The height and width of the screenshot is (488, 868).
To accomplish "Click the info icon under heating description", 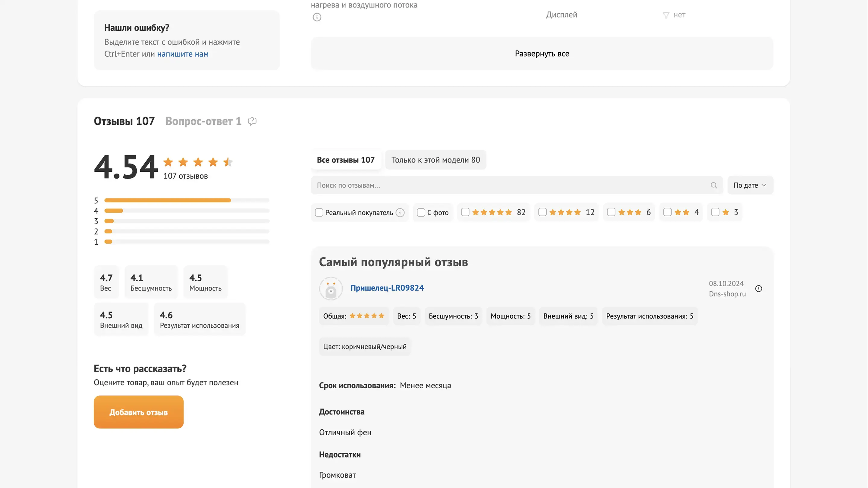I will click(317, 17).
